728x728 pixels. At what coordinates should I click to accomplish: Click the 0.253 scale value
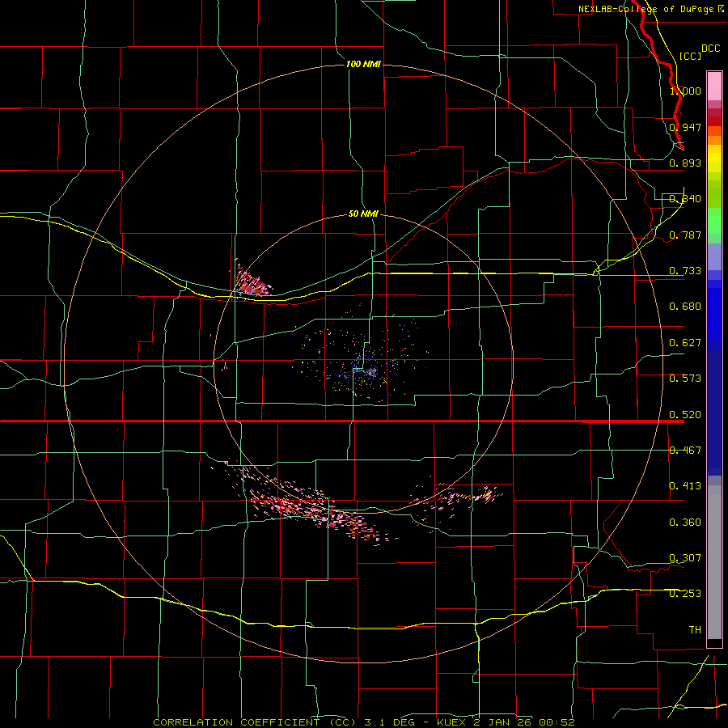pos(685,594)
